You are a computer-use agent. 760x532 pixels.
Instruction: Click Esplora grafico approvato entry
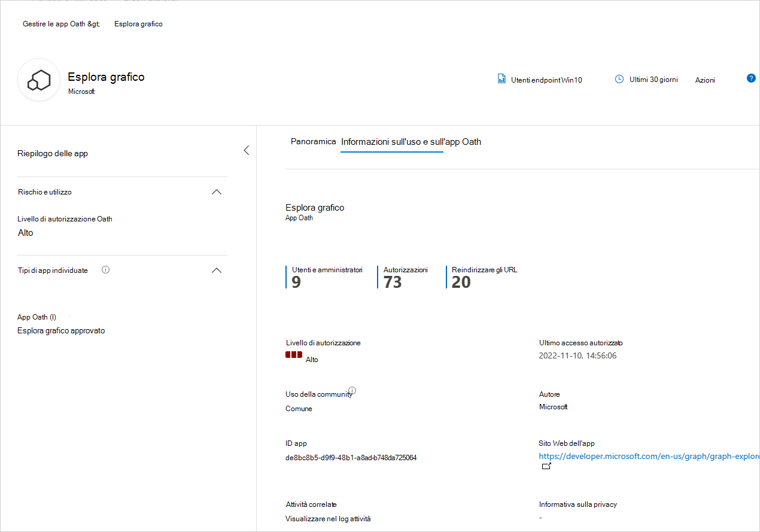pyautogui.click(x=61, y=330)
